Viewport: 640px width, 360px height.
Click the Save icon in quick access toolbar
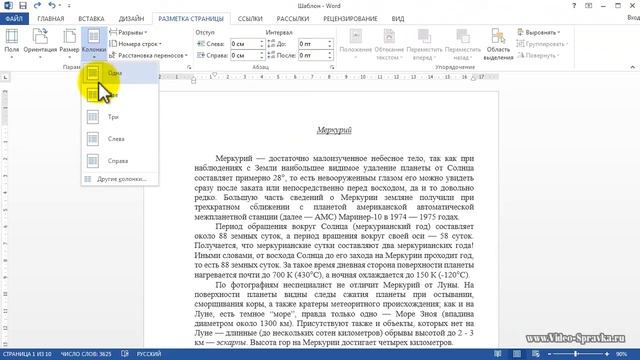pos(23,6)
